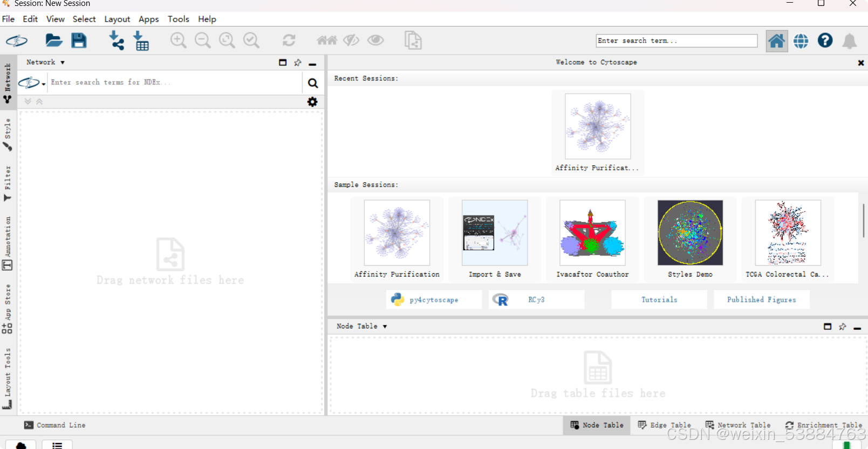Open the Published Figures button
This screenshot has height=449, width=868.
click(x=762, y=300)
